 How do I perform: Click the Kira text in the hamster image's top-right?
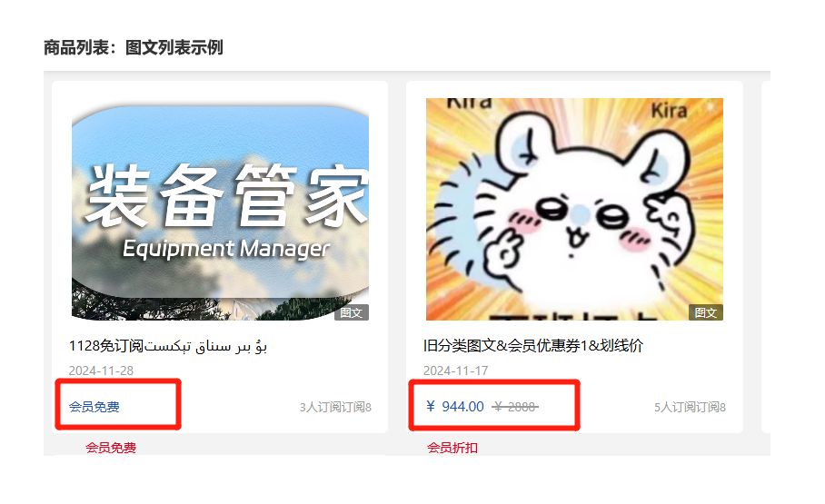(669, 111)
